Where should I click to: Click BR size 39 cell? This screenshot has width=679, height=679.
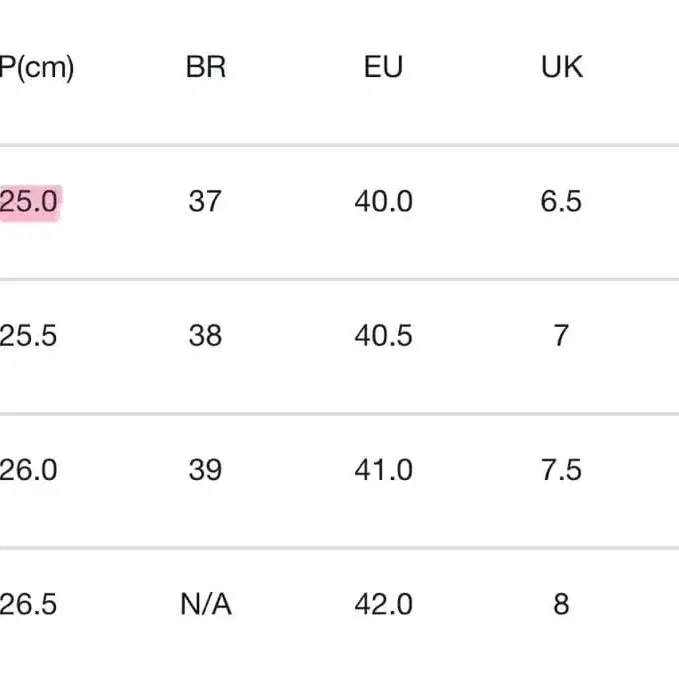(205, 470)
